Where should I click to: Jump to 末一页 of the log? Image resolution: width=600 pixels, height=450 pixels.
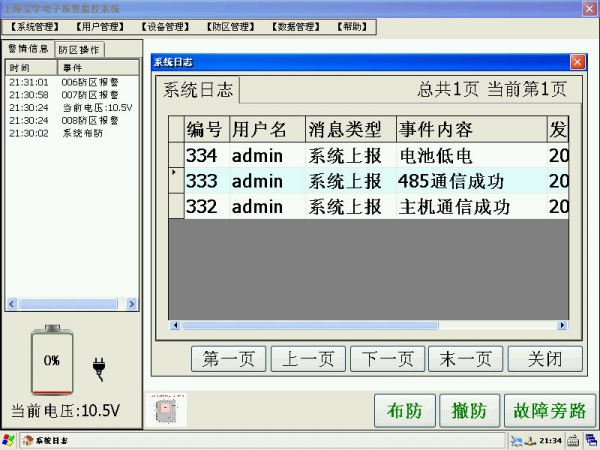tap(465, 359)
